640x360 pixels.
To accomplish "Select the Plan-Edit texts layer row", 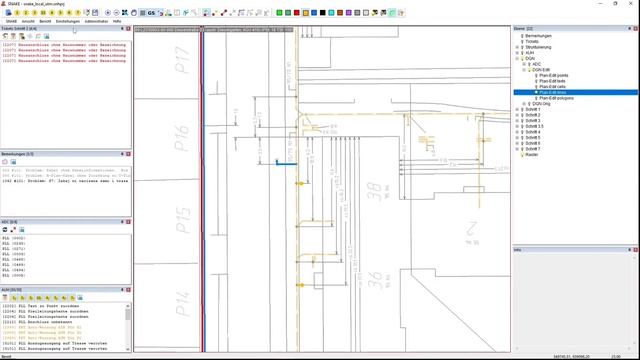I will pyautogui.click(x=552, y=81).
